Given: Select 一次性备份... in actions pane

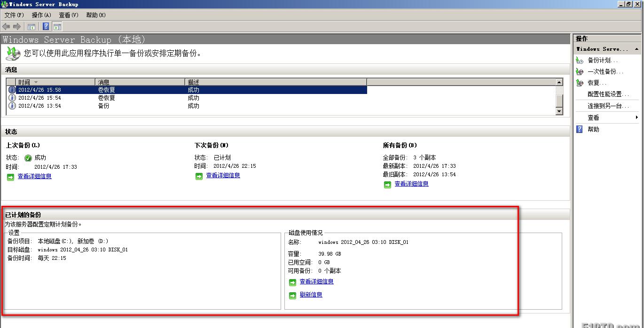Looking at the screenshot, I should (605, 71).
